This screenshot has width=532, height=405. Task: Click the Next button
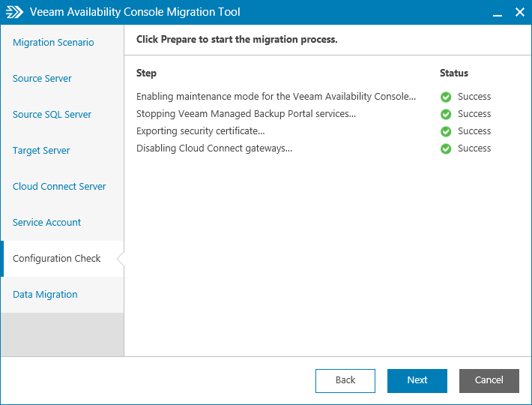click(417, 380)
